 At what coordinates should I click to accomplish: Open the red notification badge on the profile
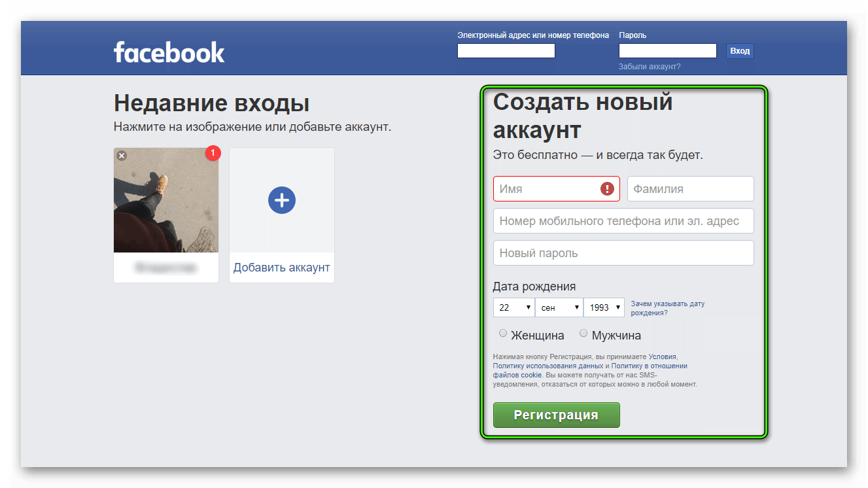click(213, 153)
